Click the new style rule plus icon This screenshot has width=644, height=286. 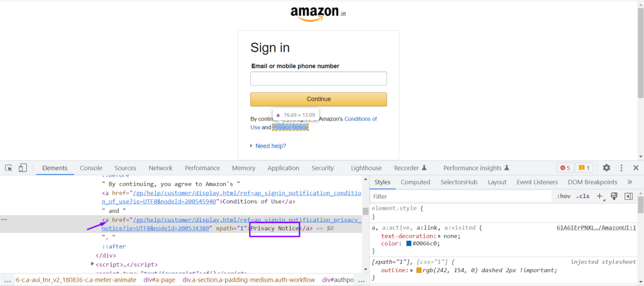click(x=599, y=196)
